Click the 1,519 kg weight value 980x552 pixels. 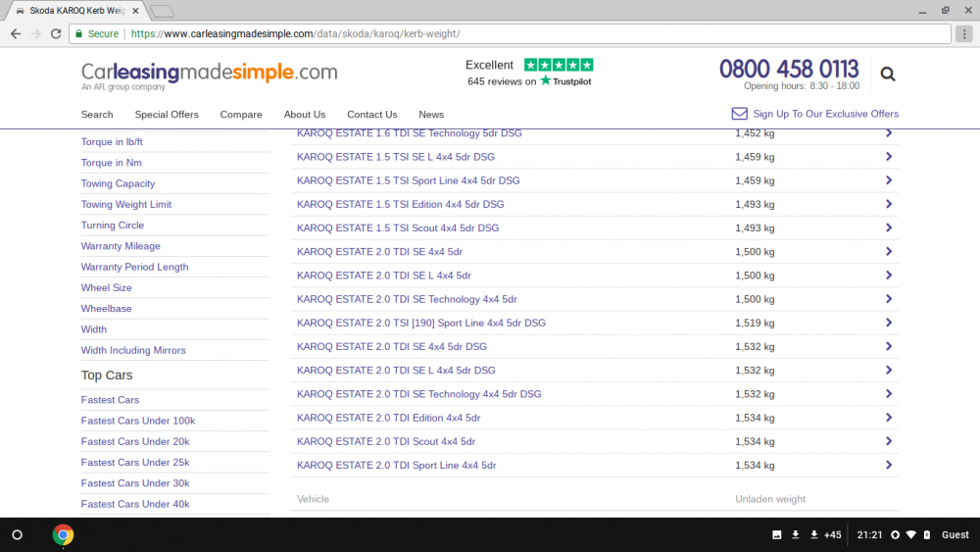[755, 324]
